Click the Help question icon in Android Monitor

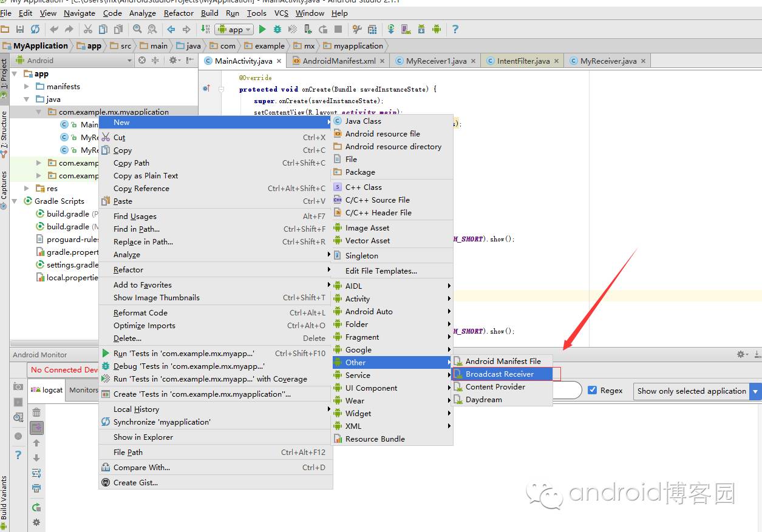[x=18, y=454]
